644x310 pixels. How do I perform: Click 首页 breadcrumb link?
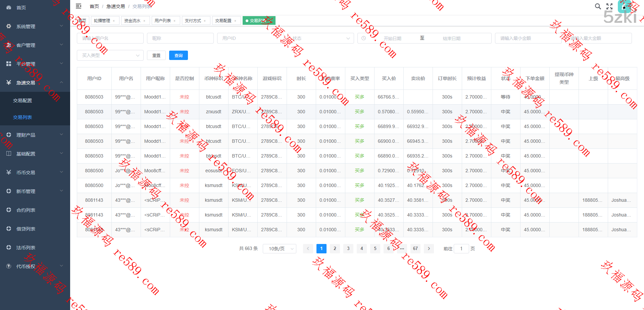94,6
